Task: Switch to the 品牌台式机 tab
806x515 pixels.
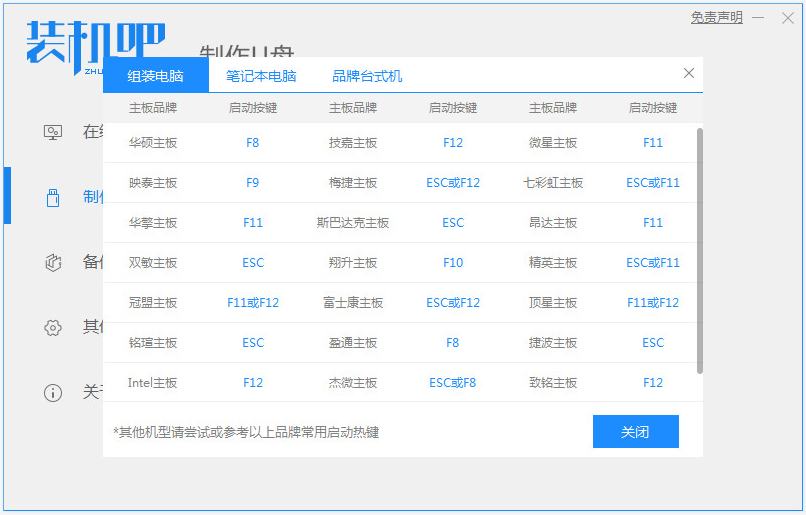Action: pyautogui.click(x=367, y=76)
